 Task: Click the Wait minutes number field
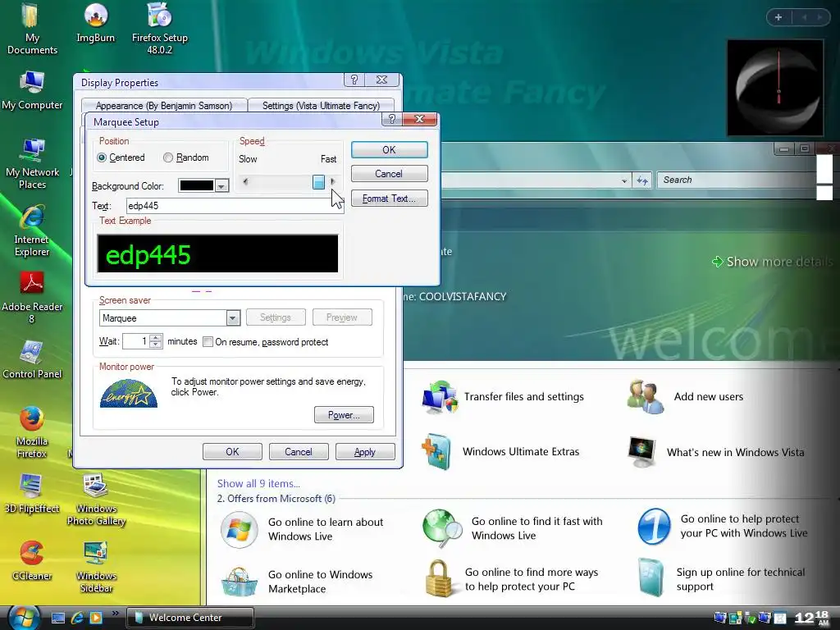[136, 341]
